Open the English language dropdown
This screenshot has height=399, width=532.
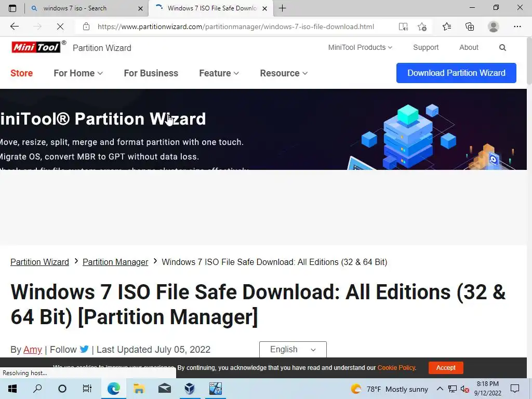293,349
